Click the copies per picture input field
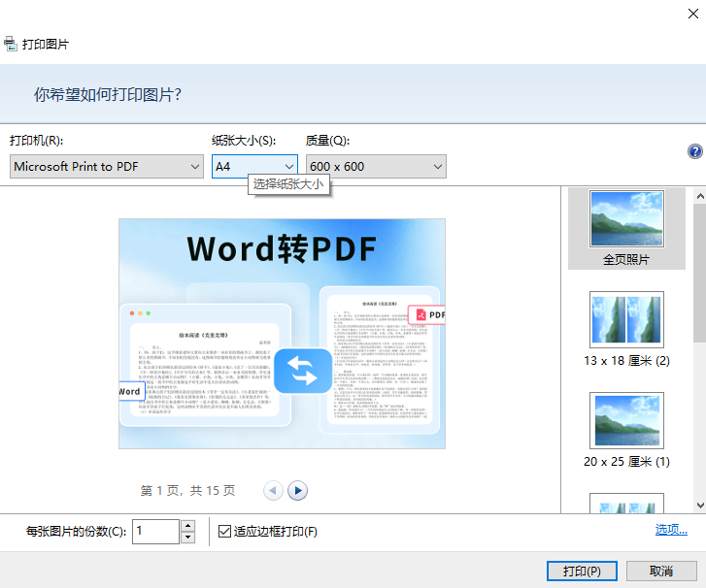 pyautogui.click(x=155, y=532)
